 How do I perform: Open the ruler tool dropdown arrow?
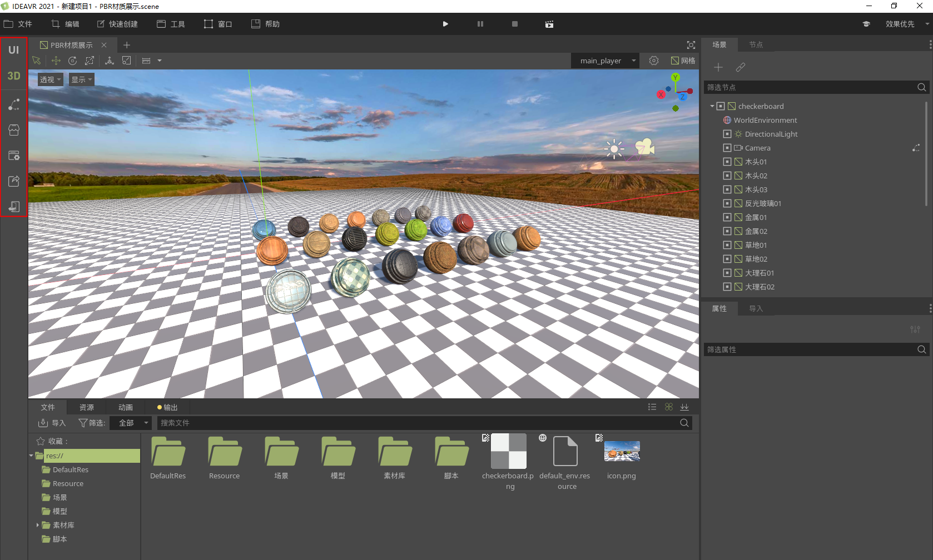click(160, 61)
